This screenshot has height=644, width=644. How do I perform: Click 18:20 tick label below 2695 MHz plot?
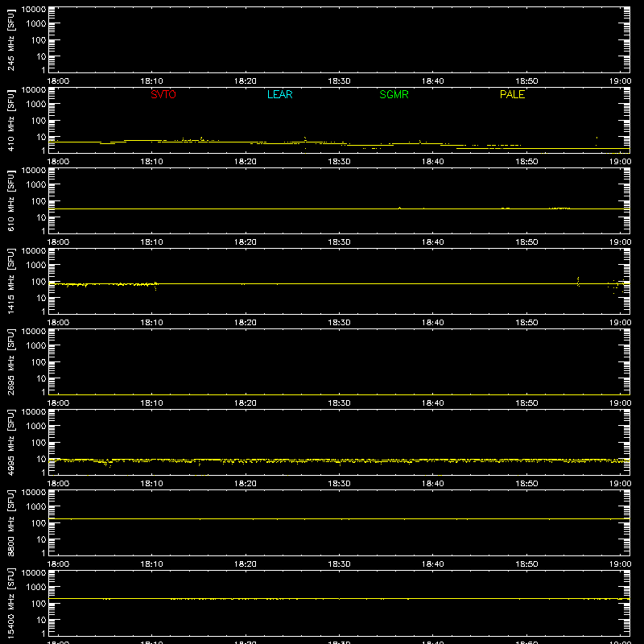pos(246,403)
